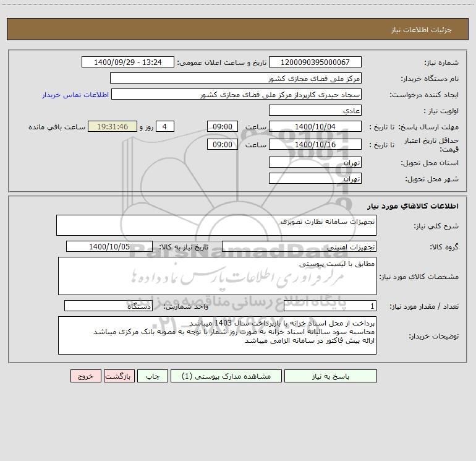Click the label شرح کلی نیاز
The width and height of the screenshot is (476, 461).
pyautogui.click(x=436, y=226)
